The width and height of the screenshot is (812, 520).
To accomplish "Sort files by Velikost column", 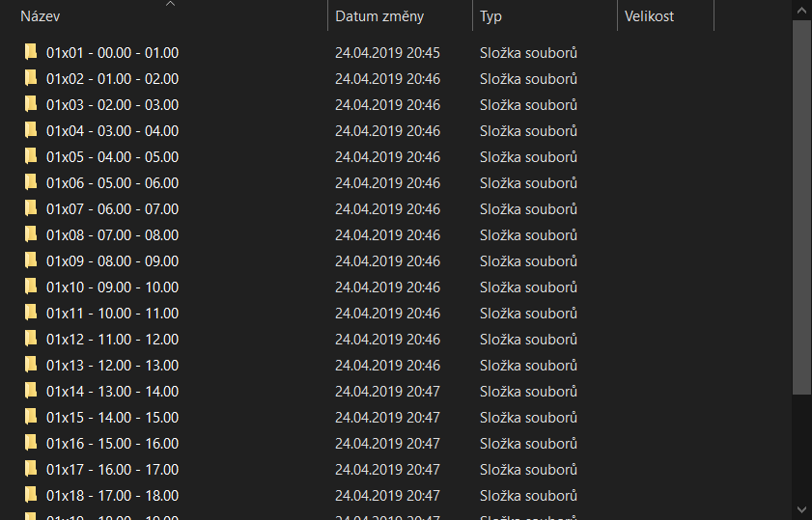I will point(649,16).
